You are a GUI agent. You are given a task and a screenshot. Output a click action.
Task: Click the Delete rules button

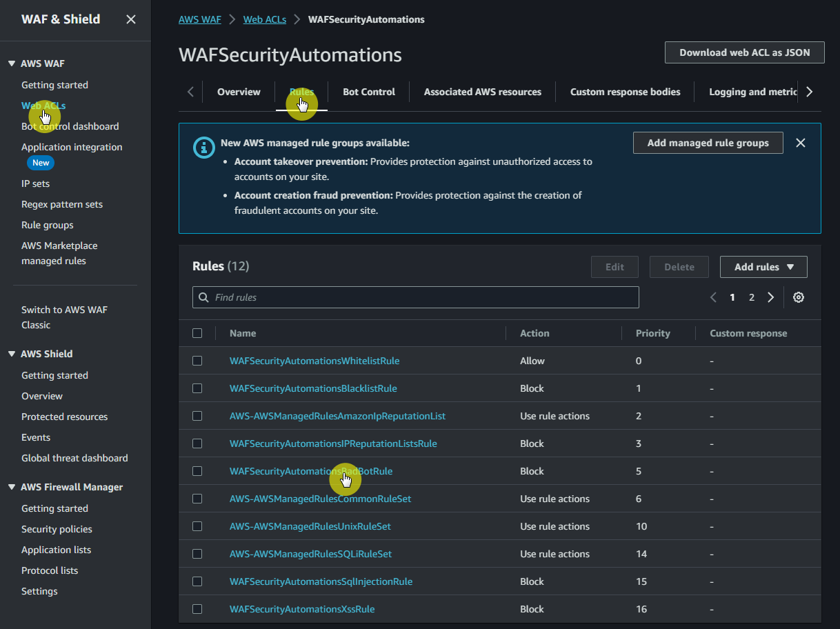point(679,267)
